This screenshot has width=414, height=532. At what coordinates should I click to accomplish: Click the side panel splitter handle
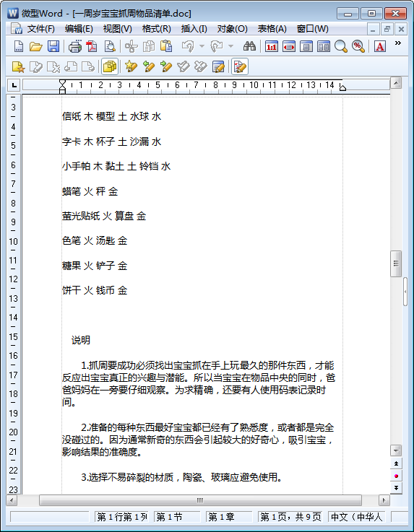tap(405, 292)
